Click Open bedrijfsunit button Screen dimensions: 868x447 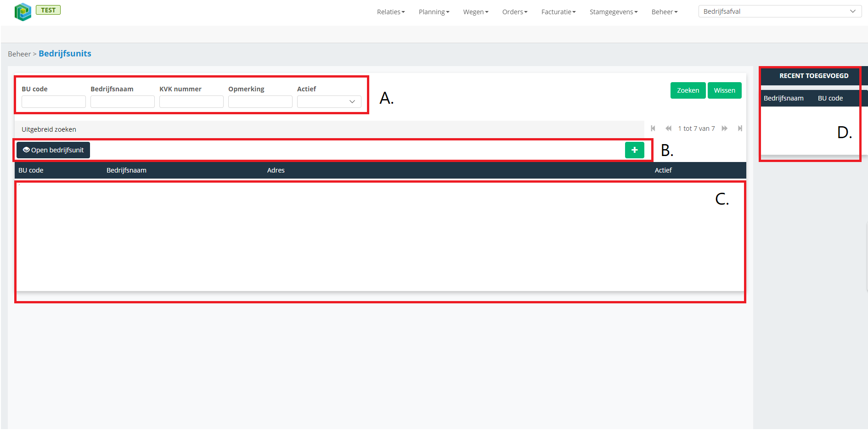(x=53, y=150)
